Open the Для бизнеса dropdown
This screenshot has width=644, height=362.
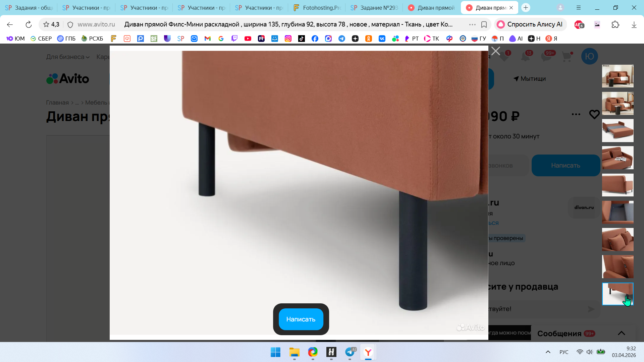[68, 57]
